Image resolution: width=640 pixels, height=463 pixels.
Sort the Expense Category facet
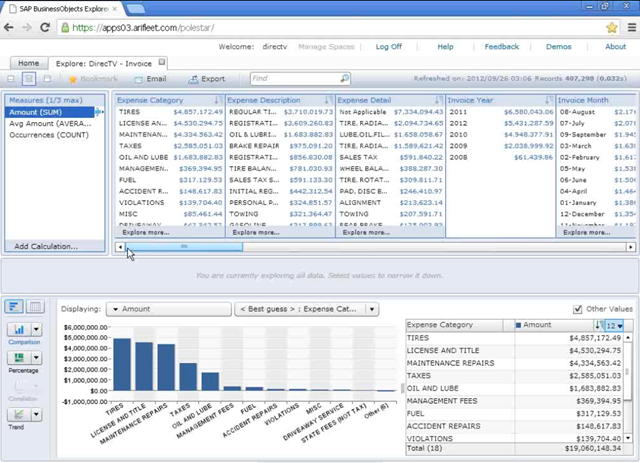pos(218,100)
